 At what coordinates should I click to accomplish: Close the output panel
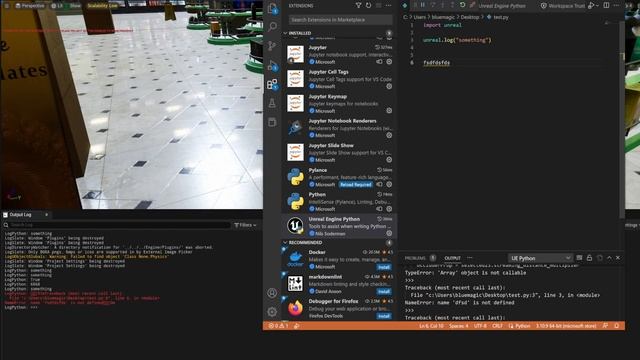coord(618,258)
